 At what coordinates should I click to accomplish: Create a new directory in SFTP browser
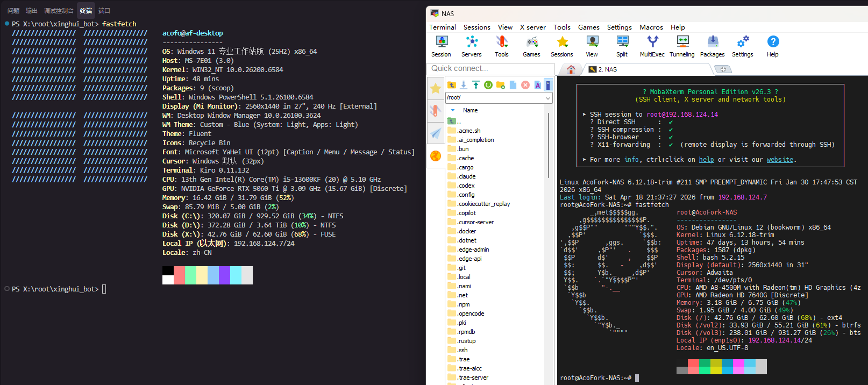pyautogui.click(x=501, y=85)
